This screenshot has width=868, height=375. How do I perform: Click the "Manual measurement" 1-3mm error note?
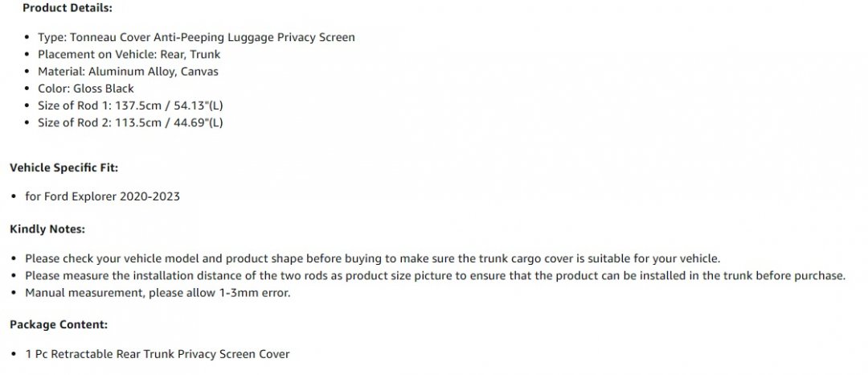point(158,292)
